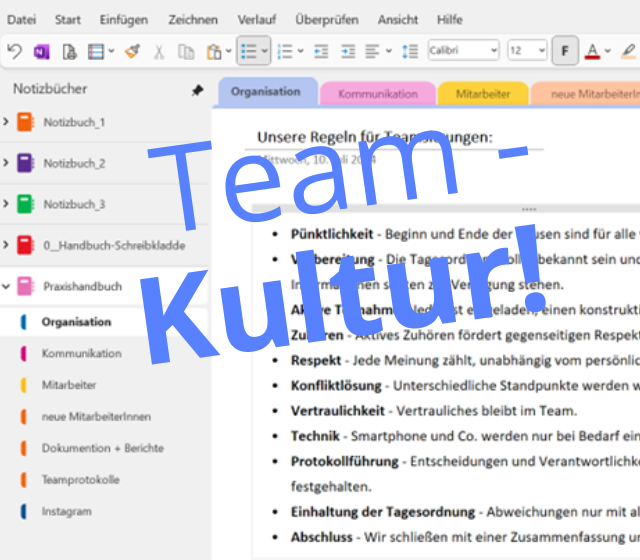Open the Start ribbon tab
This screenshot has width=640, height=560.
(68, 20)
